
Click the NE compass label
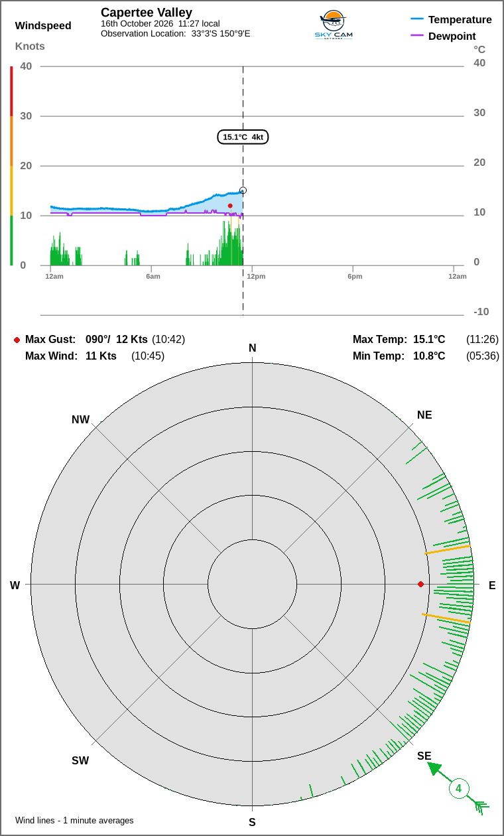click(424, 415)
